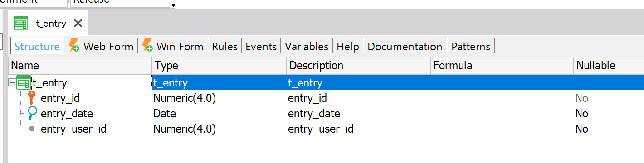The image size is (644, 163).
Task: Close the t_entry tab
Action: click(78, 23)
